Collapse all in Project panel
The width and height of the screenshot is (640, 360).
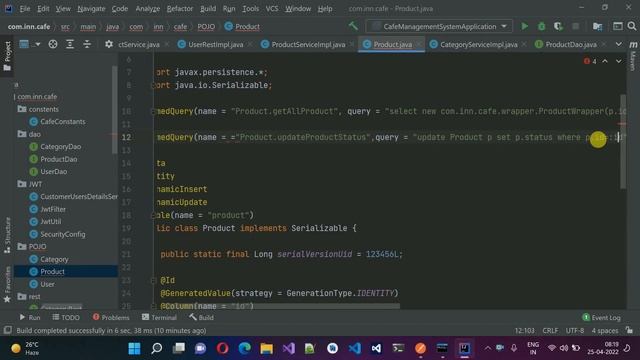coord(87,44)
